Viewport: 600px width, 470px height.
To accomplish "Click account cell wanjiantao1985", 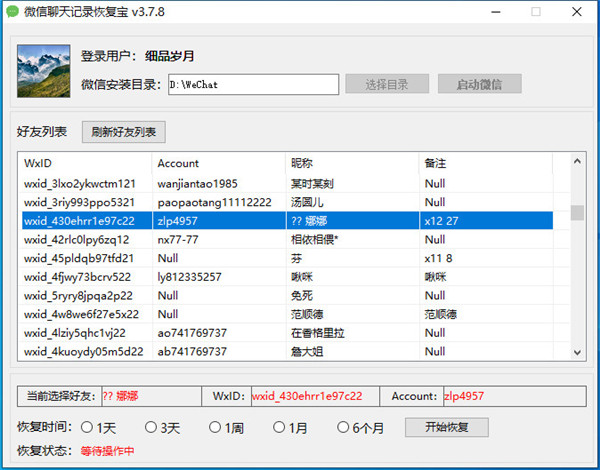I will (197, 184).
